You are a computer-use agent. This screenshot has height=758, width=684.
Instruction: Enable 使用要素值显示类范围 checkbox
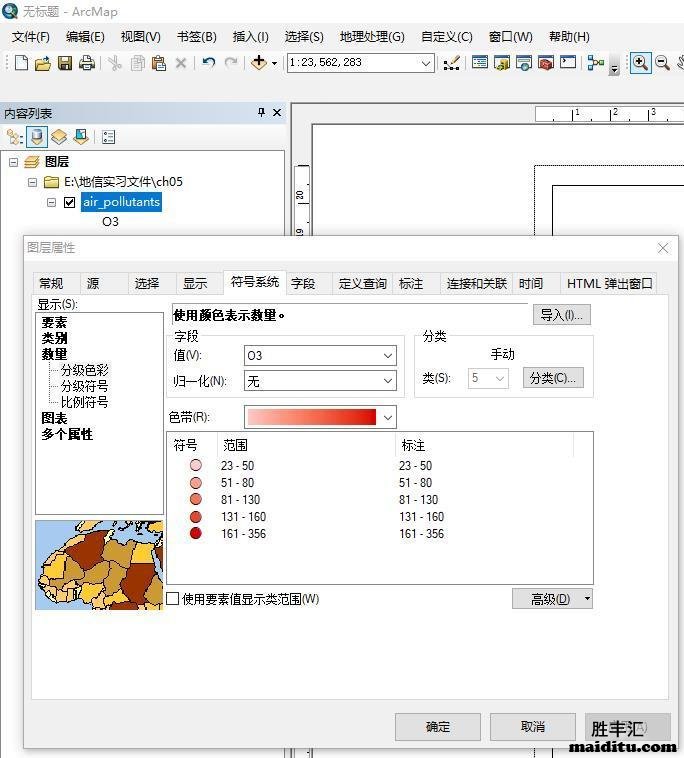click(173, 598)
